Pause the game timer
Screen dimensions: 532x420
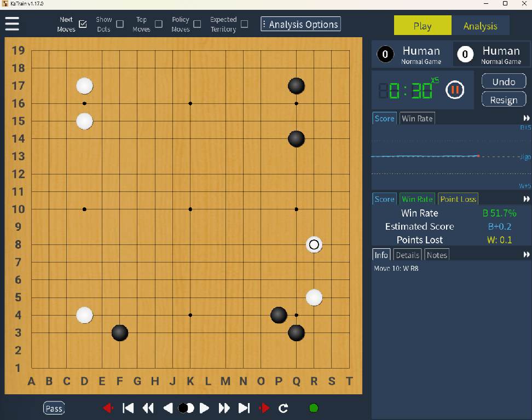[x=454, y=90]
